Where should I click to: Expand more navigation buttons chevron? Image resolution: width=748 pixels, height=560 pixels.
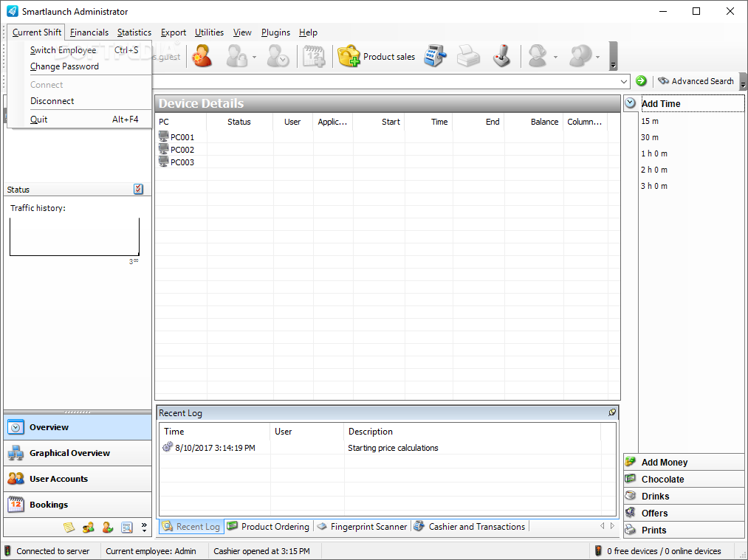click(x=144, y=527)
